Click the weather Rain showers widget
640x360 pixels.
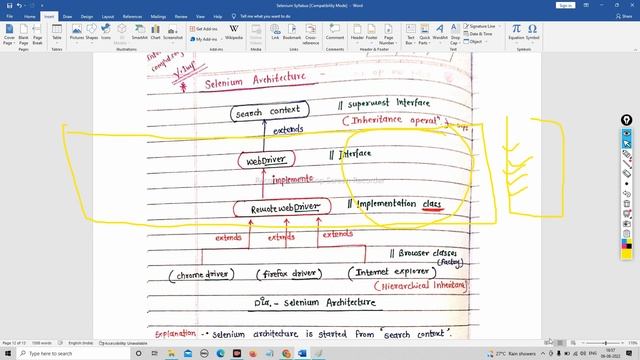[x=511, y=353]
